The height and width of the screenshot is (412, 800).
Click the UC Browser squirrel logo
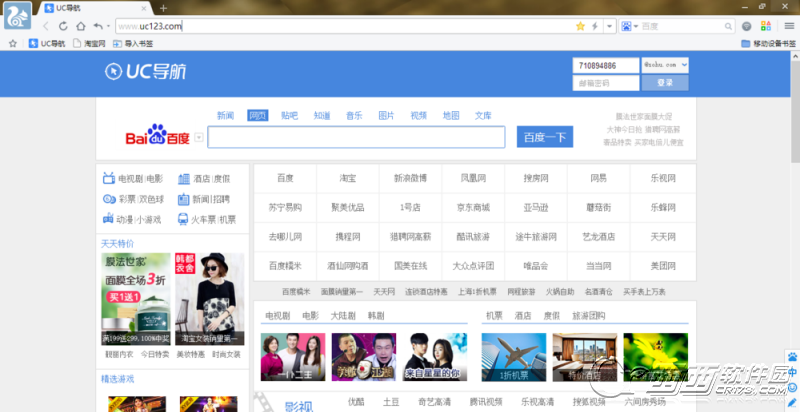18,16
